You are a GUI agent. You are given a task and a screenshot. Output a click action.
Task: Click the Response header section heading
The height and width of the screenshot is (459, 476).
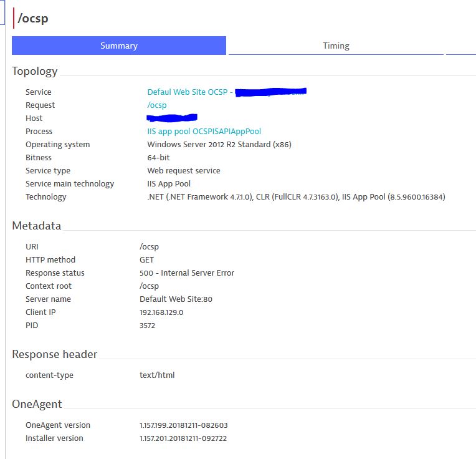tap(55, 354)
